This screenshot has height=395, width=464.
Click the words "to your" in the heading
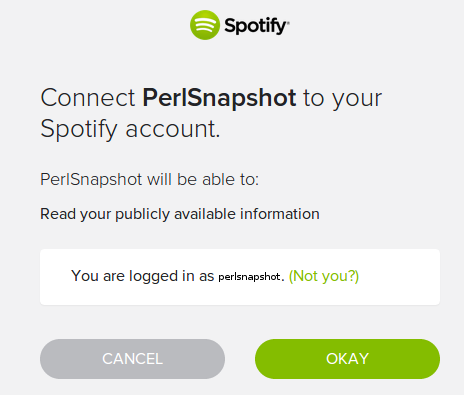click(342, 99)
